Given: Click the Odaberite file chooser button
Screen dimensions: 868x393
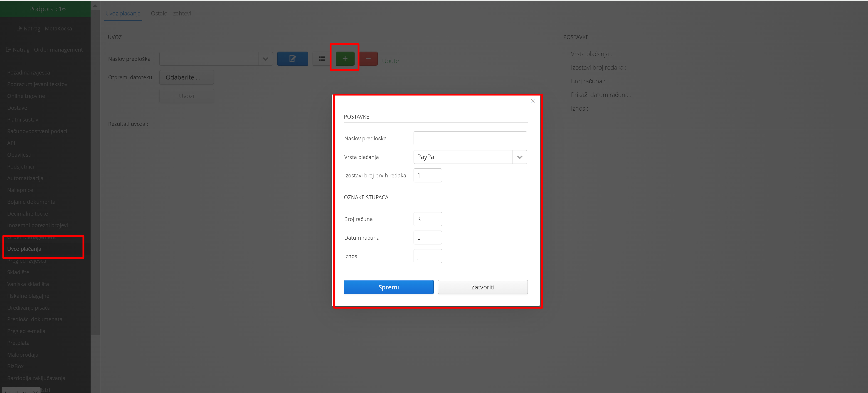Looking at the screenshot, I should coord(186,77).
